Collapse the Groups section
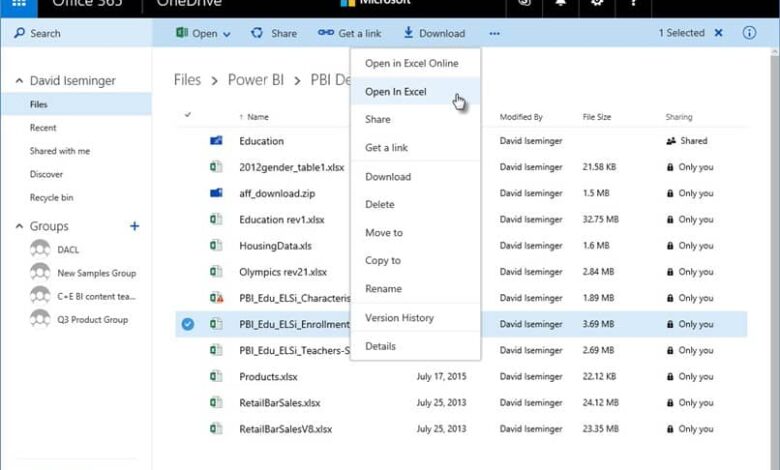Screen dimensions: 780x470 (x=19, y=226)
